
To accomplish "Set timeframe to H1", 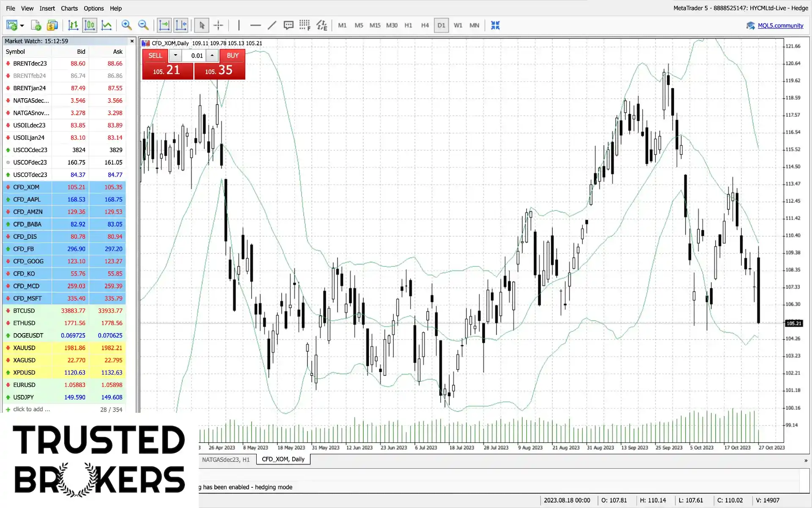I will [408, 25].
